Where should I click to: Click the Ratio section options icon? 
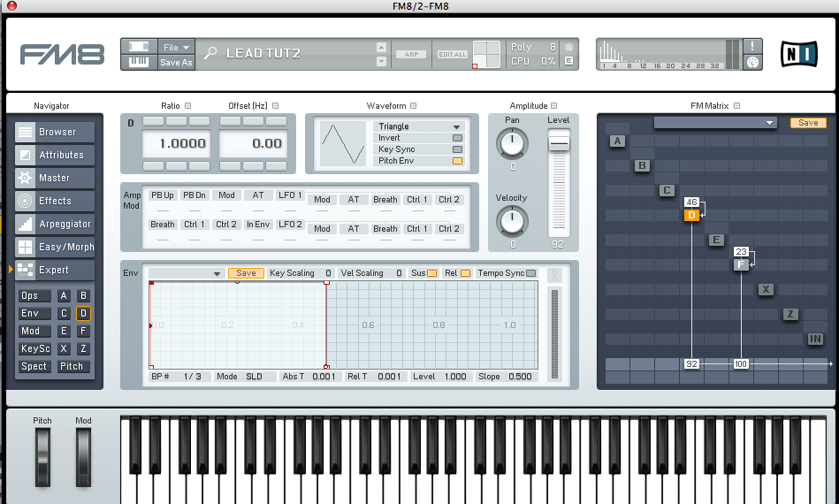click(x=187, y=106)
